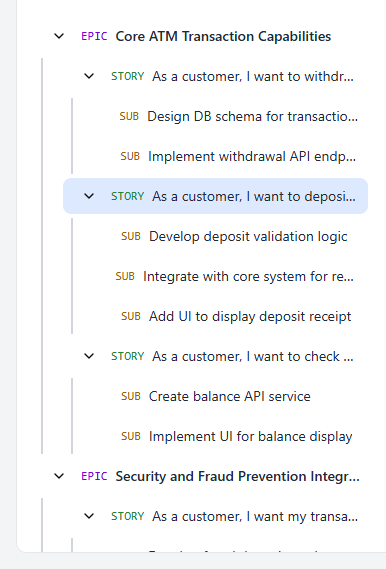This screenshot has width=386, height=569.
Task: Select story 'As a customer, I want to deposi...'
Action: point(215,196)
